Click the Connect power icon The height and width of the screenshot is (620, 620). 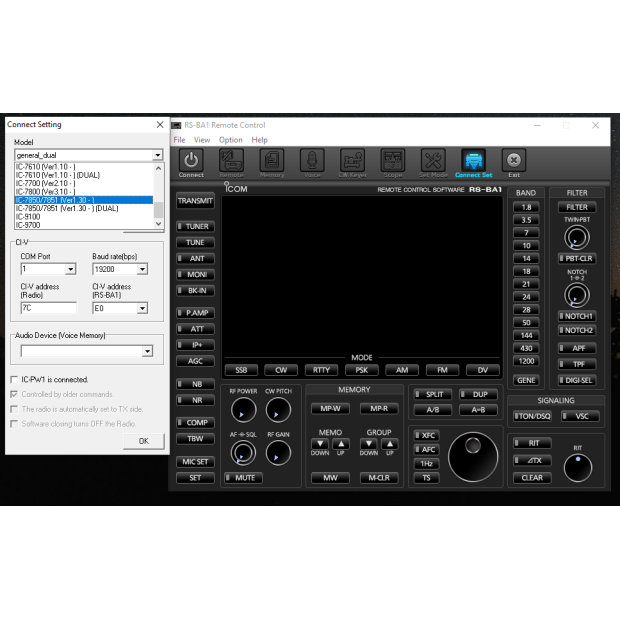(x=191, y=160)
